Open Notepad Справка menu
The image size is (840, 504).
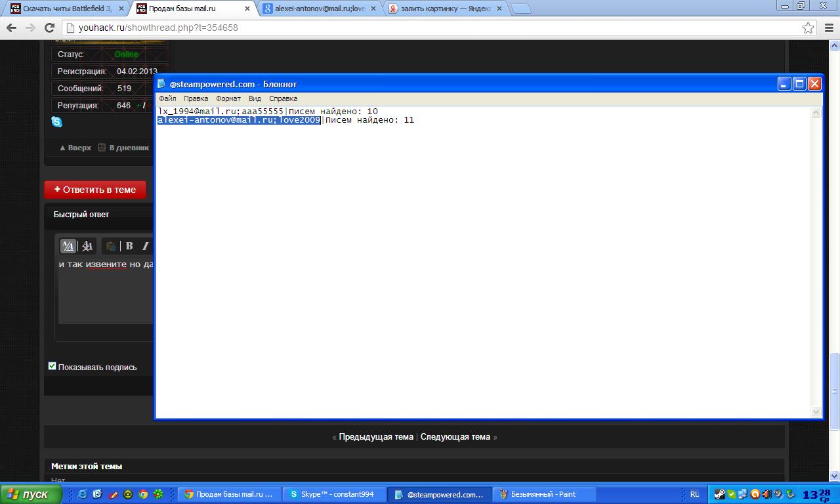[x=283, y=98]
